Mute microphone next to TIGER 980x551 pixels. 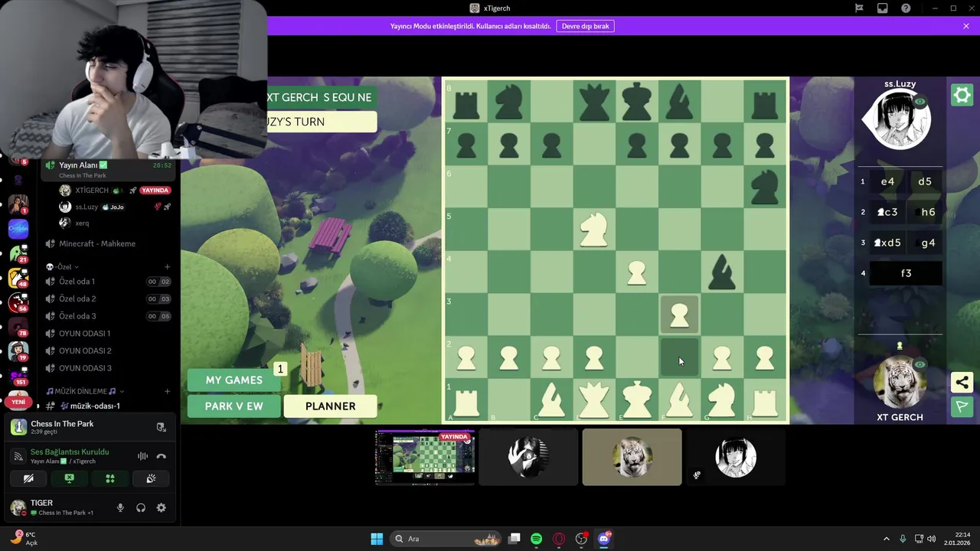[120, 507]
